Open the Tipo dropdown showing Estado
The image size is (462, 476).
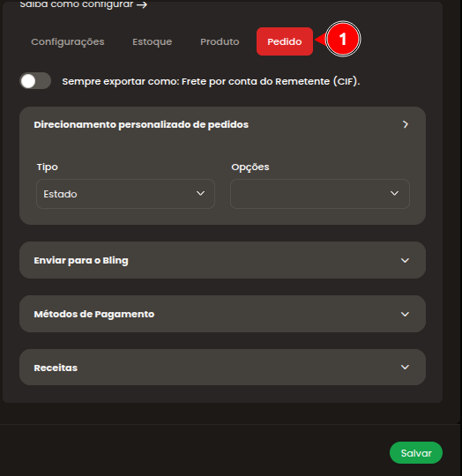[x=125, y=194]
